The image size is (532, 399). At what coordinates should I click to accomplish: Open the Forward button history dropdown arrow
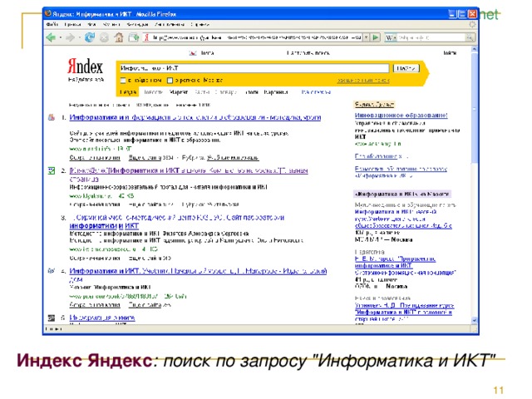pyautogui.click(x=79, y=37)
